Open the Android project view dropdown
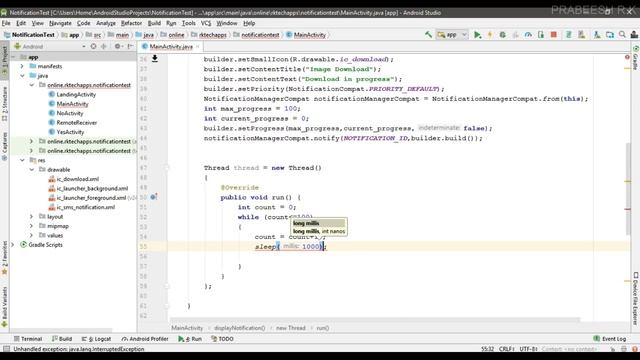640x360 pixels. point(50,47)
